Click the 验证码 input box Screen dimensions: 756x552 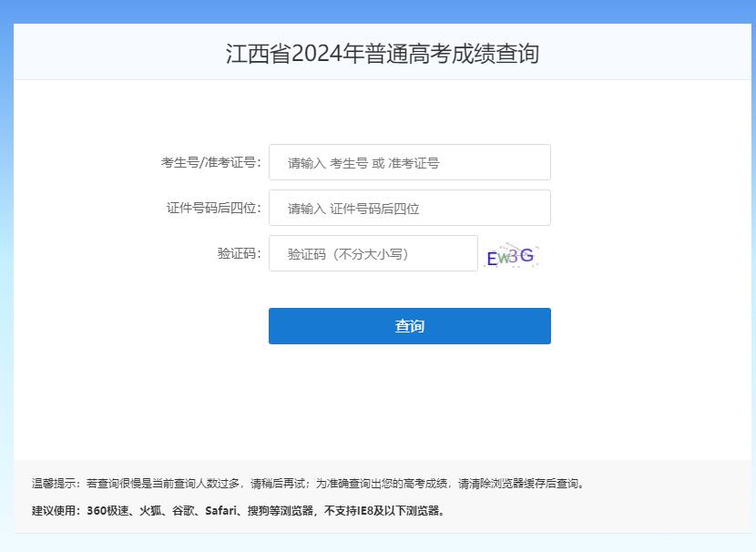[373, 253]
